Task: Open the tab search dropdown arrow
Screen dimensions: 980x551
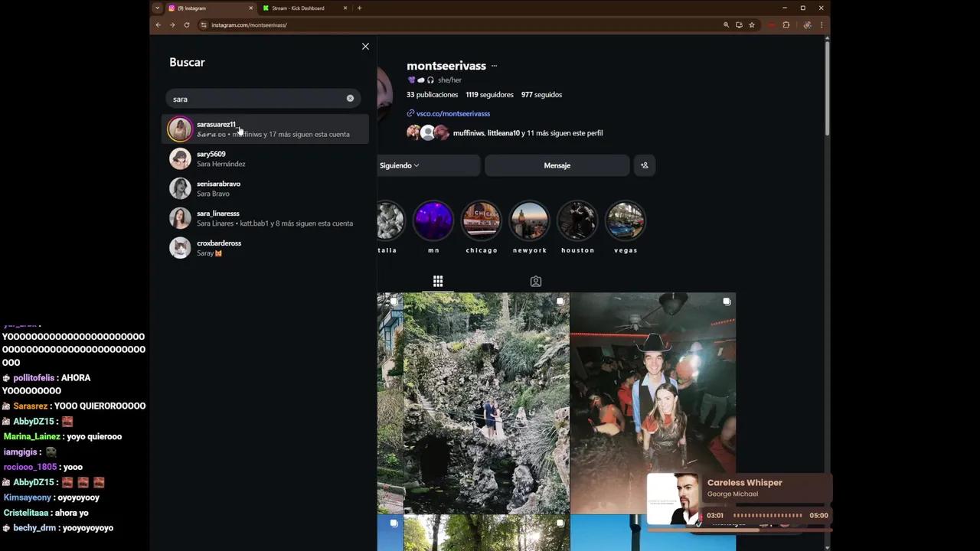Action: click(157, 8)
